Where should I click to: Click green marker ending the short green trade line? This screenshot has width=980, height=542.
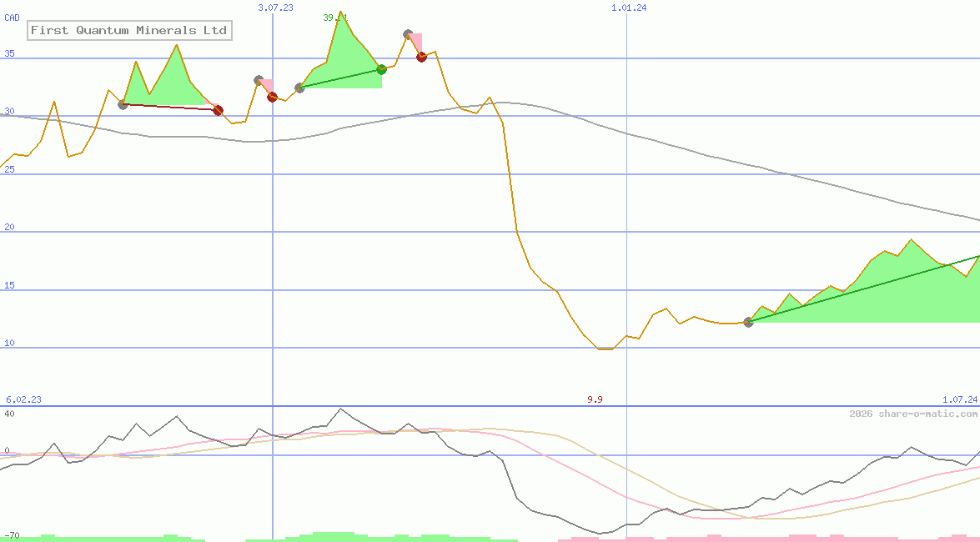coord(381,69)
